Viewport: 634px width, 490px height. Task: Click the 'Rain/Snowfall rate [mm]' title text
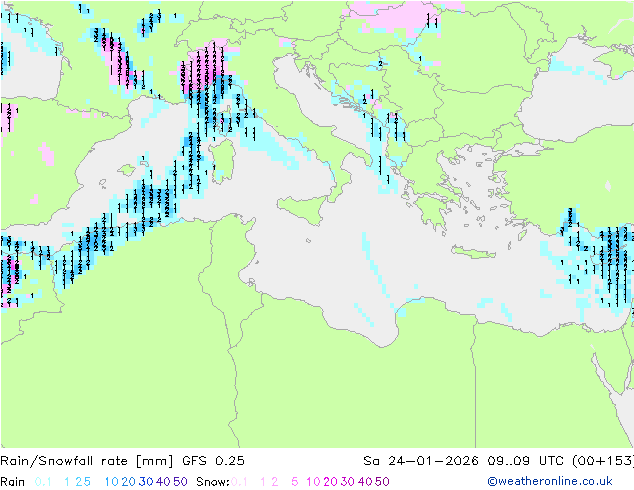(87, 461)
